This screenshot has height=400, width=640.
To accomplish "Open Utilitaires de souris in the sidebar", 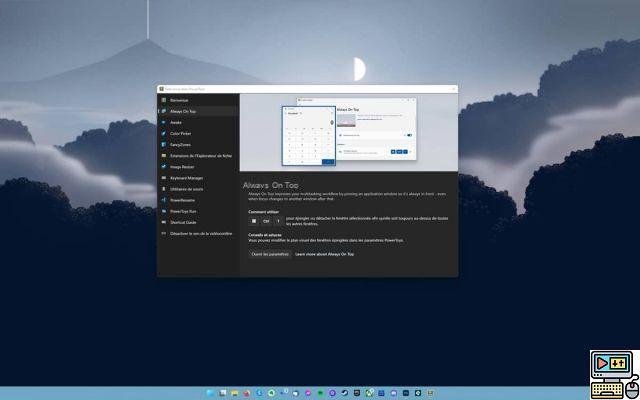I will tap(198, 189).
